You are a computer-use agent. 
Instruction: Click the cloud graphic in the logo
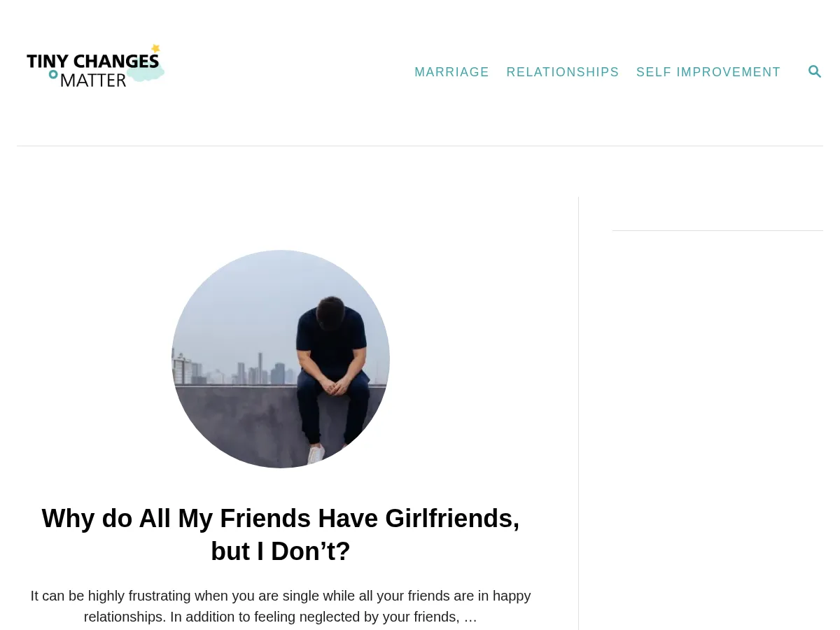[x=146, y=71]
